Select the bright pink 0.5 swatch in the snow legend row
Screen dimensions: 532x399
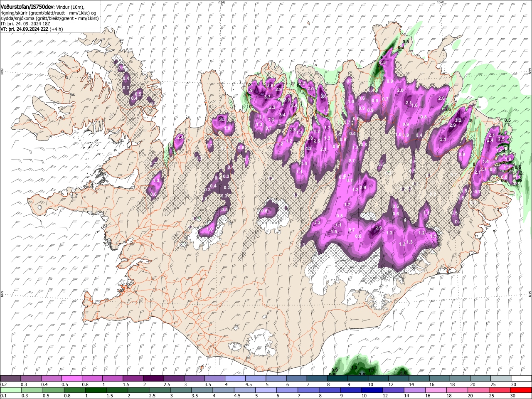[x=71, y=378]
